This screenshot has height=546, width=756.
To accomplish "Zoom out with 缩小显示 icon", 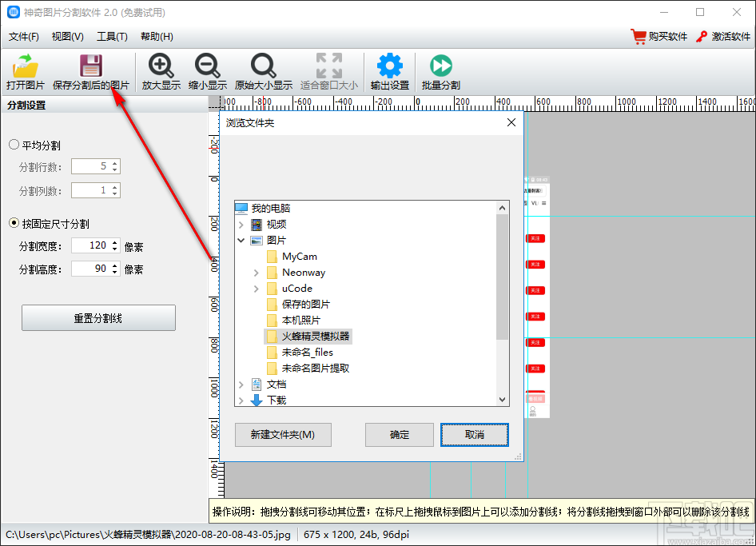I will 207,66.
